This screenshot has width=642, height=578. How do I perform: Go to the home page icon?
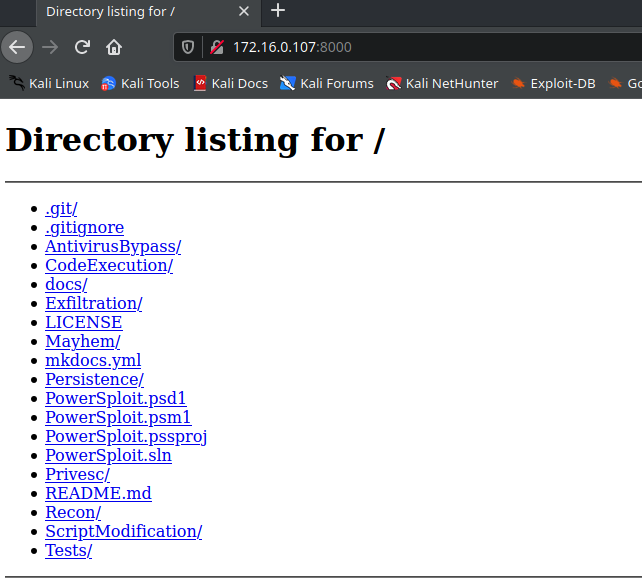[114, 47]
